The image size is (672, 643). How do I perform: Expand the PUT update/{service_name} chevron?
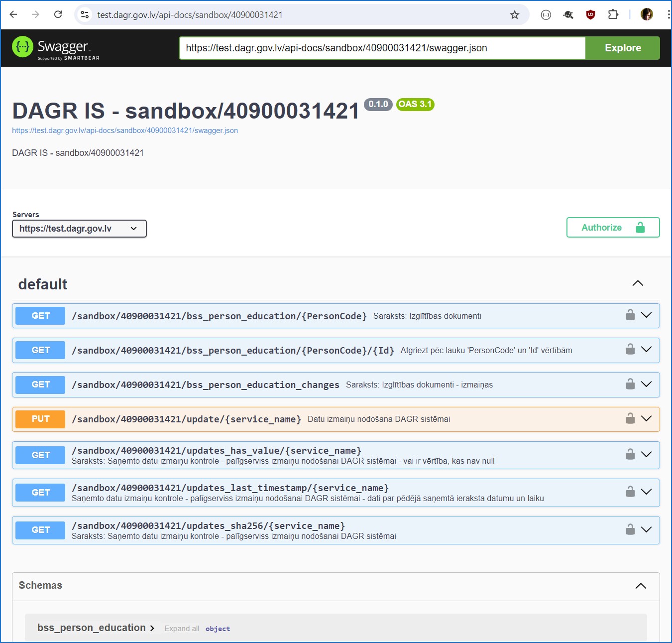tap(646, 418)
